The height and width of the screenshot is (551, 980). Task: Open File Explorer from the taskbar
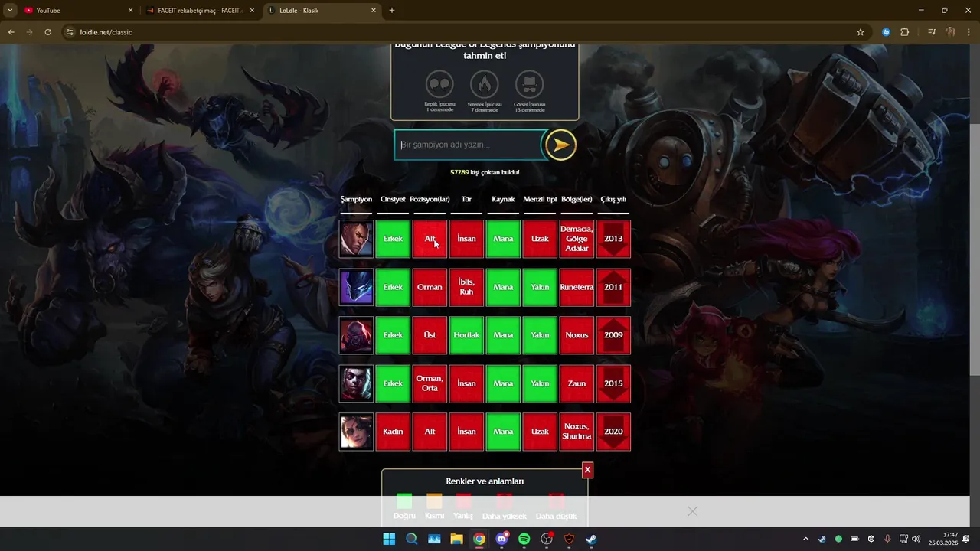point(456,539)
